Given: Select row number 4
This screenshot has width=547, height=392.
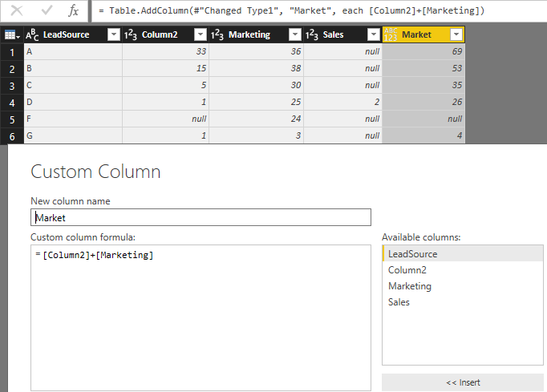Looking at the screenshot, I should [x=12, y=103].
